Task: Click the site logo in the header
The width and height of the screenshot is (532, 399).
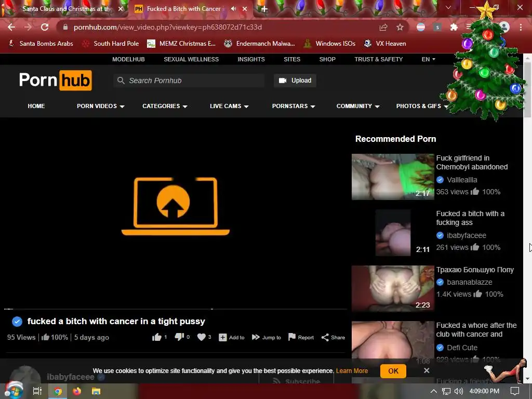Action: (55, 81)
